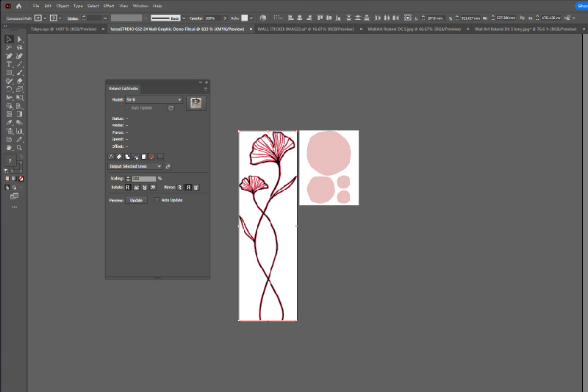Select the Direct Selection tool
588x392 pixels.
(x=20, y=39)
